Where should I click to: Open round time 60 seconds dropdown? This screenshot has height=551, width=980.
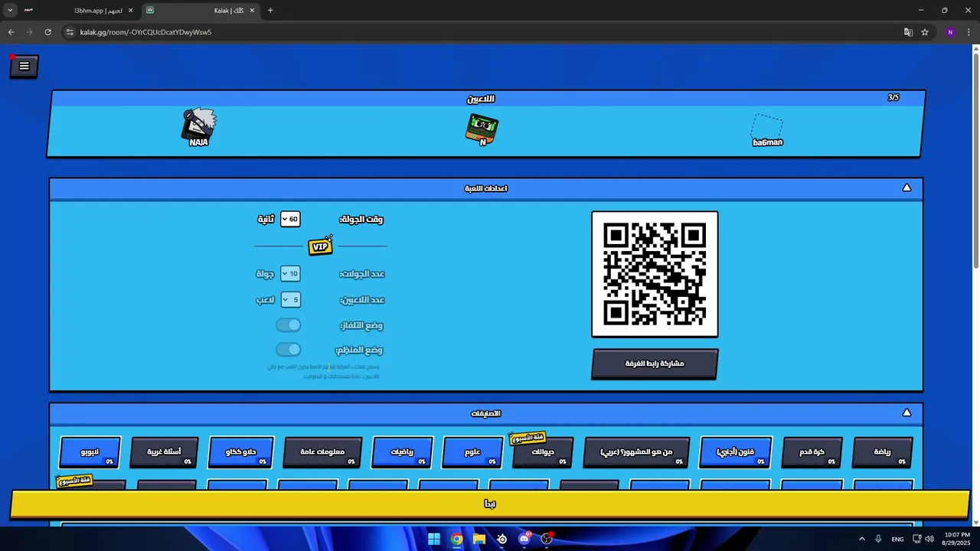[x=290, y=219]
